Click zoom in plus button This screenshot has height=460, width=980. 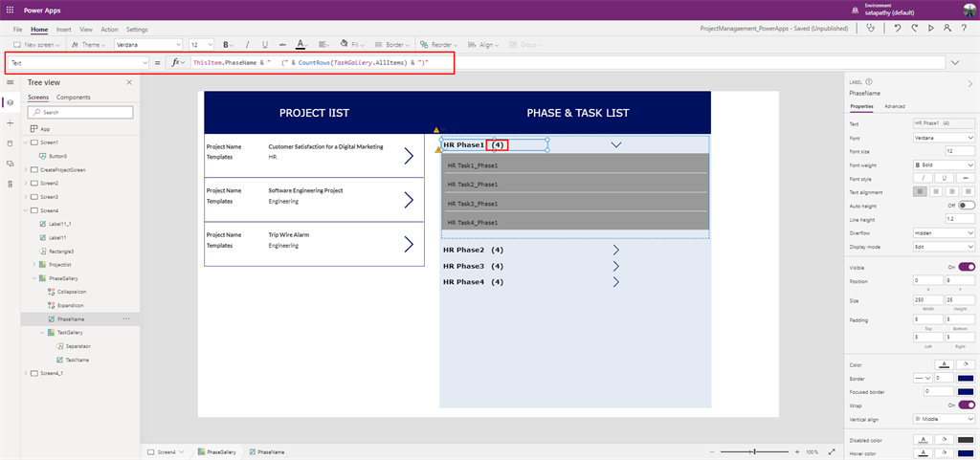797,452
